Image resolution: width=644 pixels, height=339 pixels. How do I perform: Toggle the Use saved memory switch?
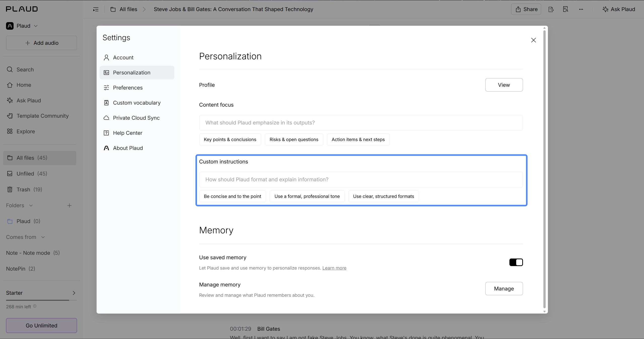[516, 262]
